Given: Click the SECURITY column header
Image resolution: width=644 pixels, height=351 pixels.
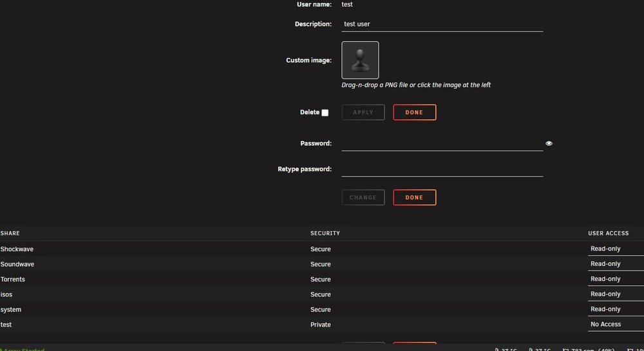Looking at the screenshot, I should coord(325,233).
